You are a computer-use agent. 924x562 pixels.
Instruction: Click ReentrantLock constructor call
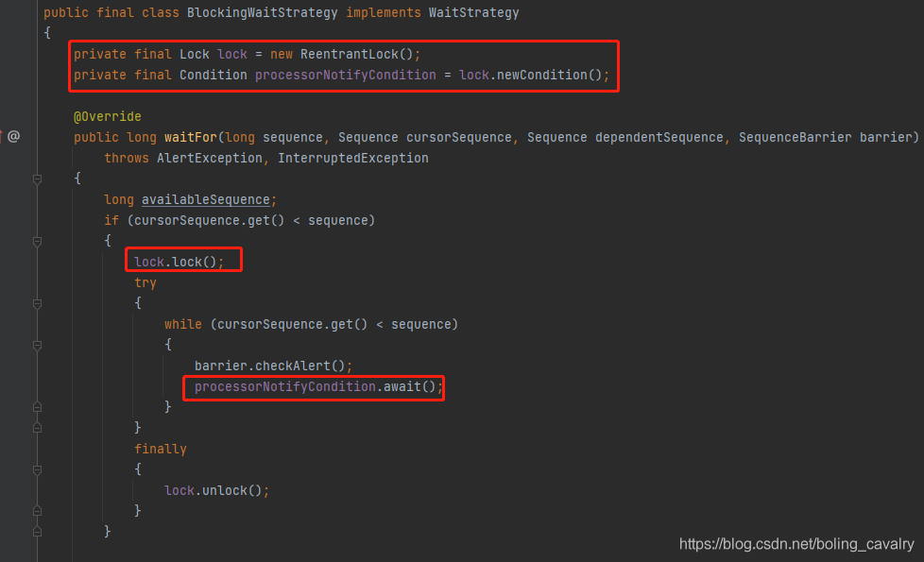(x=357, y=54)
